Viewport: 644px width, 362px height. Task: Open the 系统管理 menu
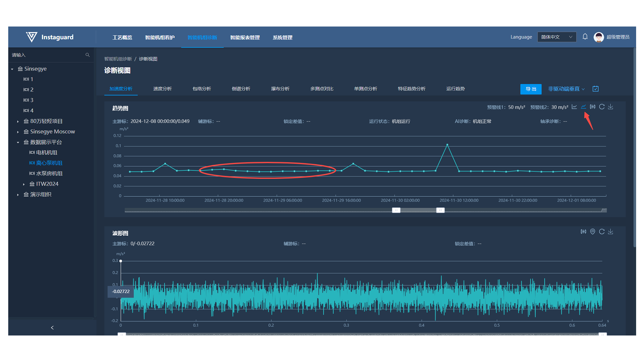(x=282, y=37)
